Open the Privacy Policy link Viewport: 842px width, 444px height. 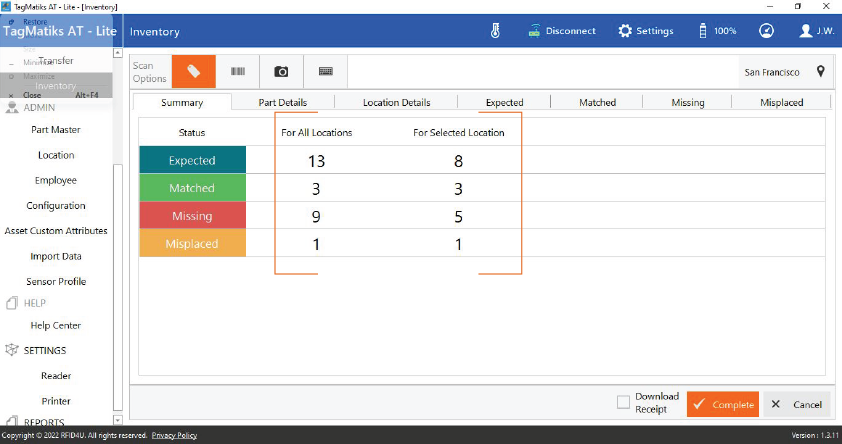coord(174,436)
